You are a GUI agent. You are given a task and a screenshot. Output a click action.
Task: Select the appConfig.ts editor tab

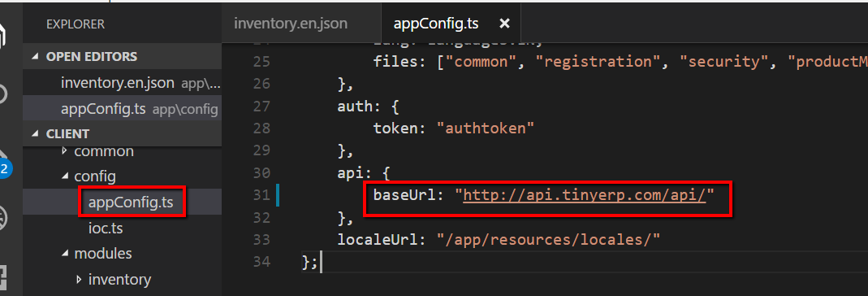(436, 24)
